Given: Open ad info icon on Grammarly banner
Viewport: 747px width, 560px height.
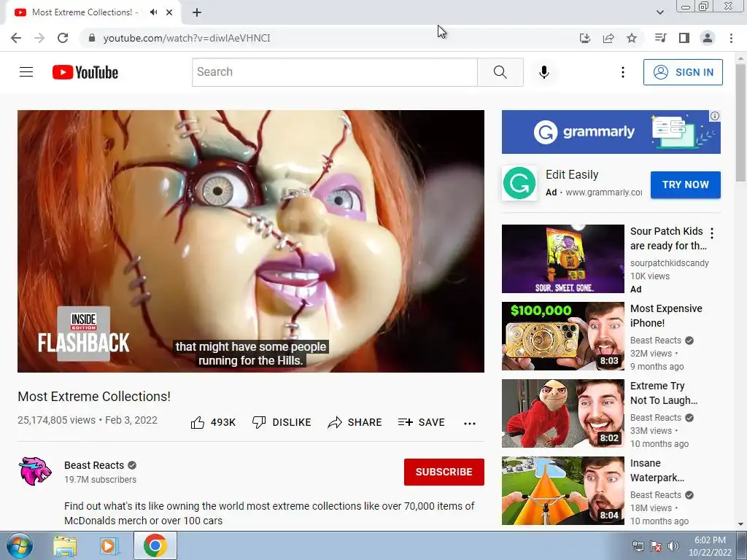Looking at the screenshot, I should click(x=715, y=116).
